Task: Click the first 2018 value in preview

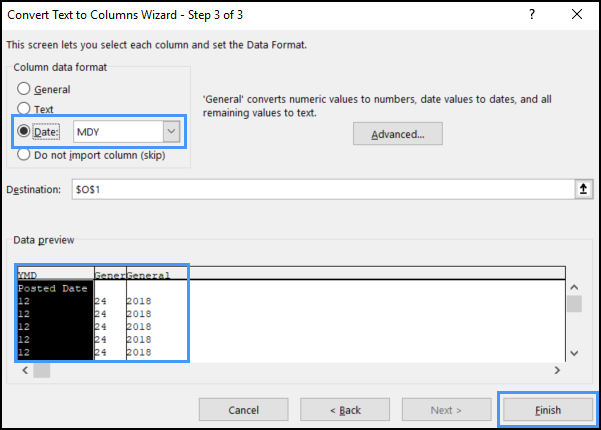Action: tap(139, 301)
